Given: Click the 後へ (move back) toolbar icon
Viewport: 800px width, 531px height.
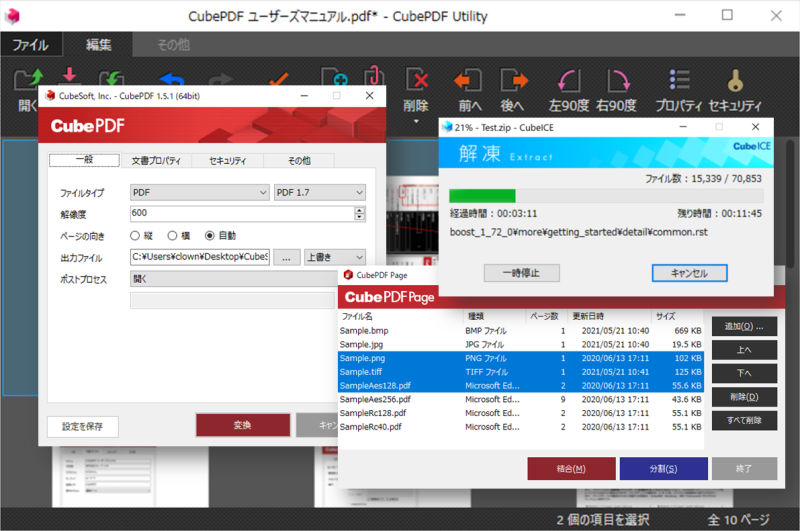Looking at the screenshot, I should coord(513,81).
